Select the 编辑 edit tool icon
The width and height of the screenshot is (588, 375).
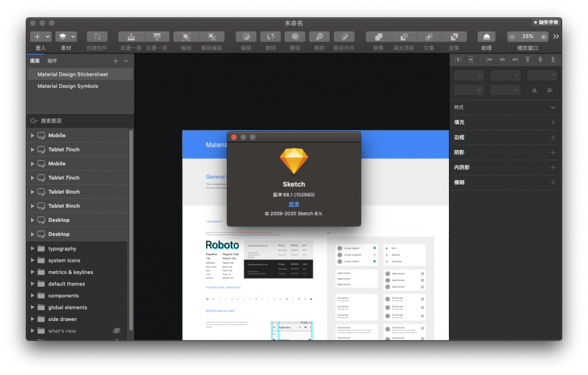point(246,36)
